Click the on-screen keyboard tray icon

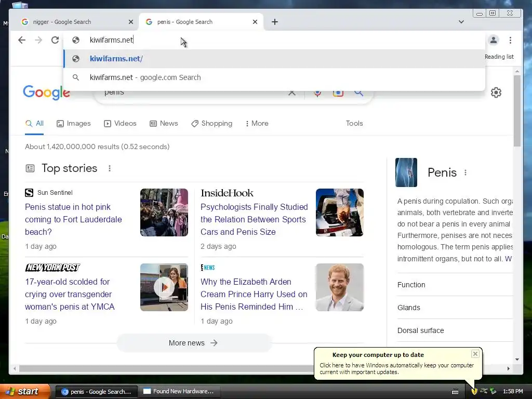click(455, 392)
